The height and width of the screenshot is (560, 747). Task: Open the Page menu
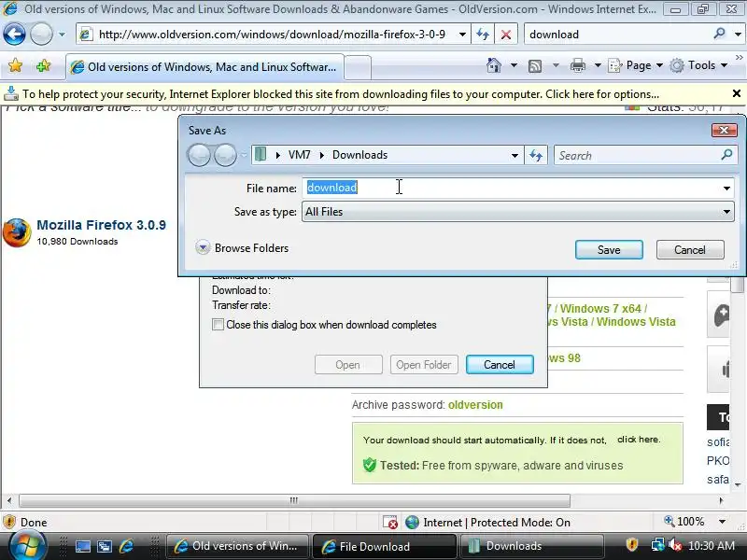click(636, 65)
